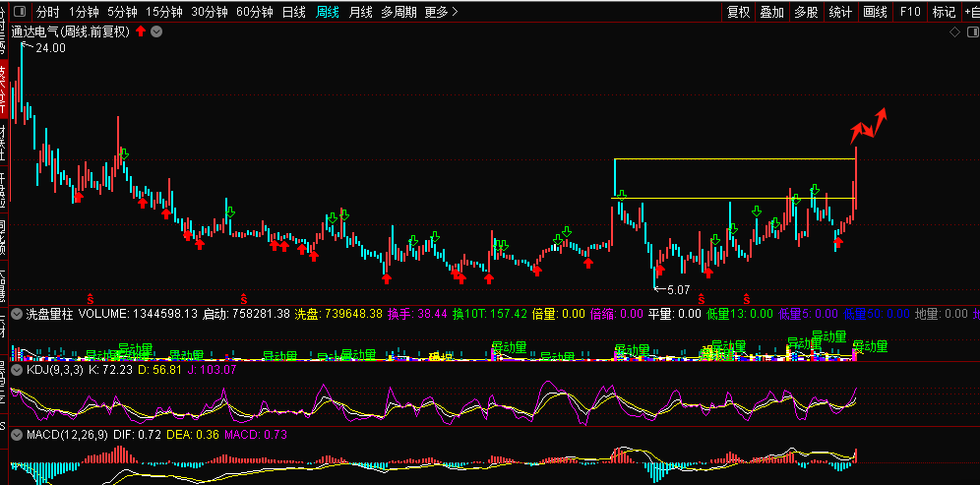Image resolution: width=980 pixels, height=485 pixels.
Task: Click the 平量: 0.00 value
Action: pos(674,314)
